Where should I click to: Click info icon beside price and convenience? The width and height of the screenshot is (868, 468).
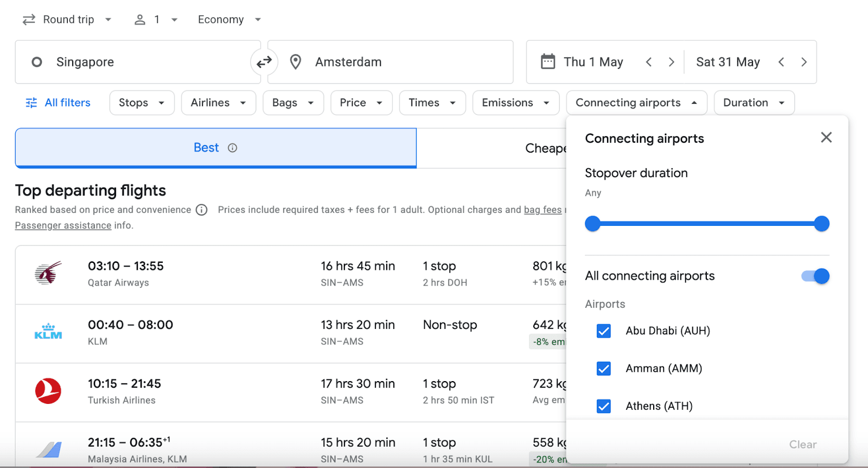coord(201,210)
